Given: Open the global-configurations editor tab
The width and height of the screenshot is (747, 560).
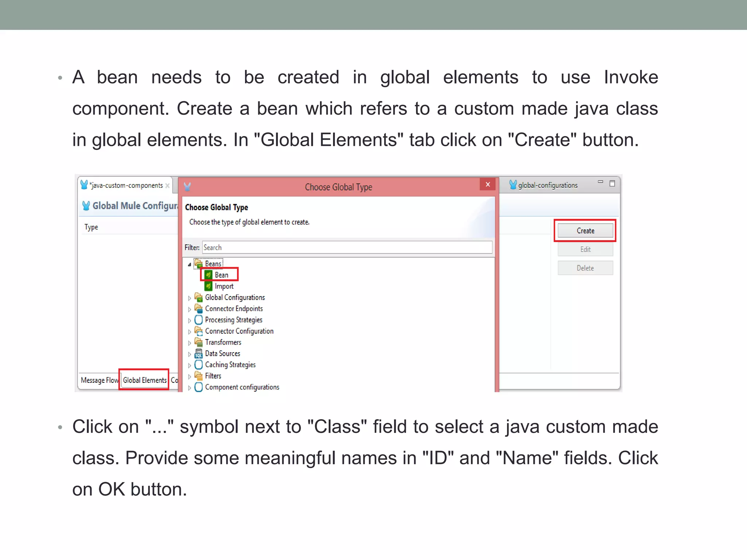Looking at the screenshot, I should [x=548, y=185].
